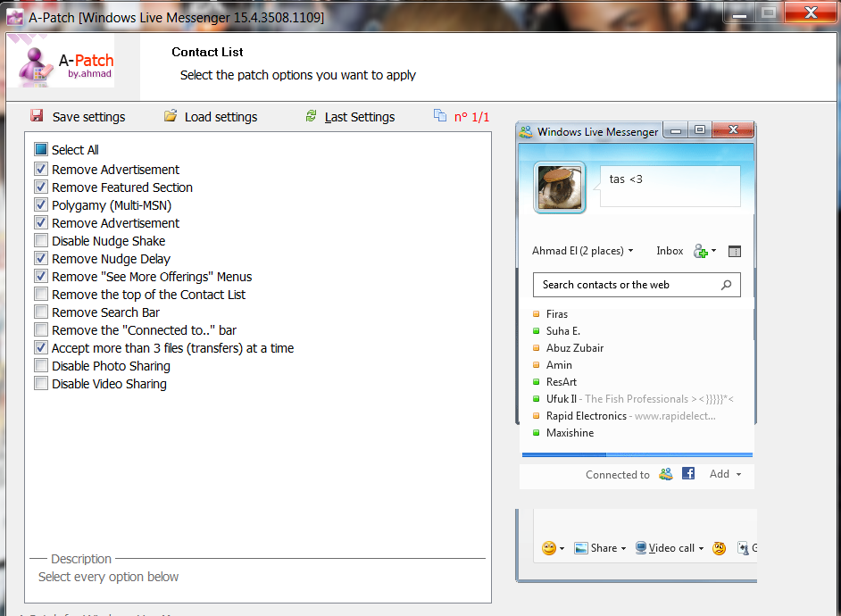Click the Facebook icon in Connected to bar
The image size is (841, 616).
[688, 474]
